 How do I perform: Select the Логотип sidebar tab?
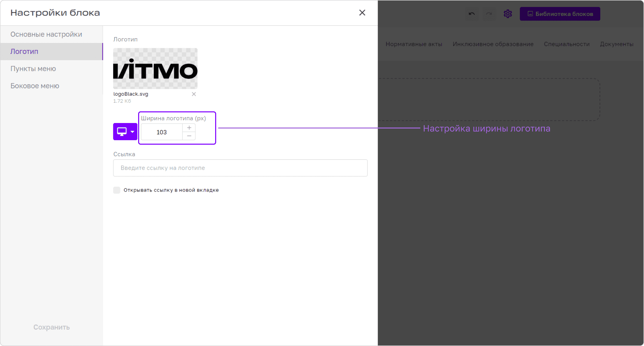(51, 51)
